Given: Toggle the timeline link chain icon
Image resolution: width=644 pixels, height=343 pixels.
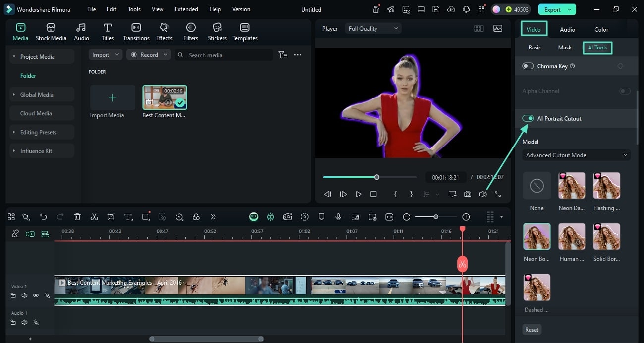Looking at the screenshot, I should [15, 234].
